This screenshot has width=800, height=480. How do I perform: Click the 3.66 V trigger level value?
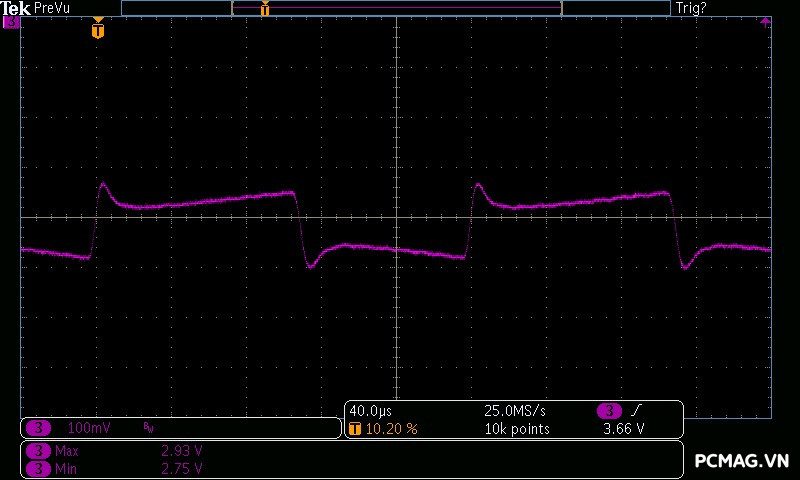pyautogui.click(x=623, y=429)
